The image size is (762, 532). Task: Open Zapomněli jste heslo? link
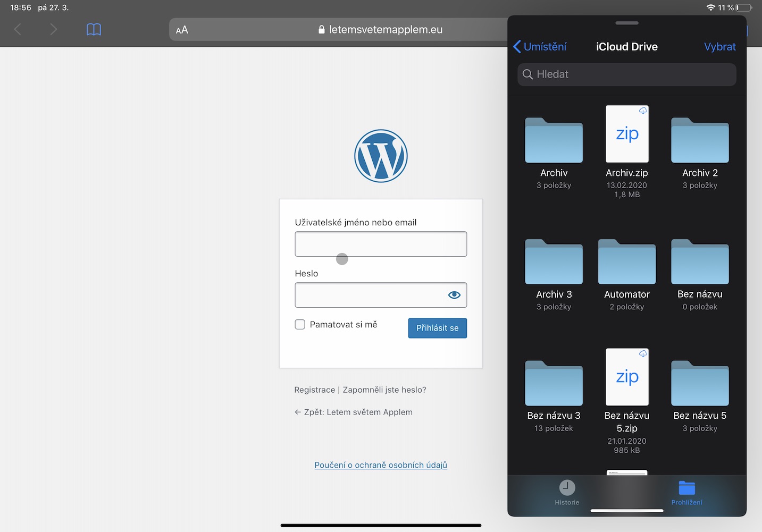[x=384, y=390]
